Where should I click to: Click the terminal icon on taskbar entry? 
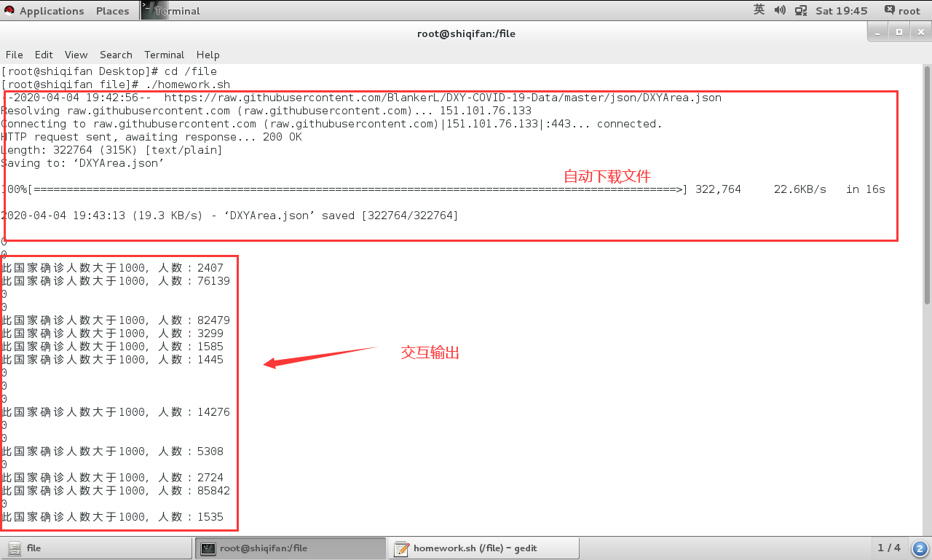pos(208,548)
